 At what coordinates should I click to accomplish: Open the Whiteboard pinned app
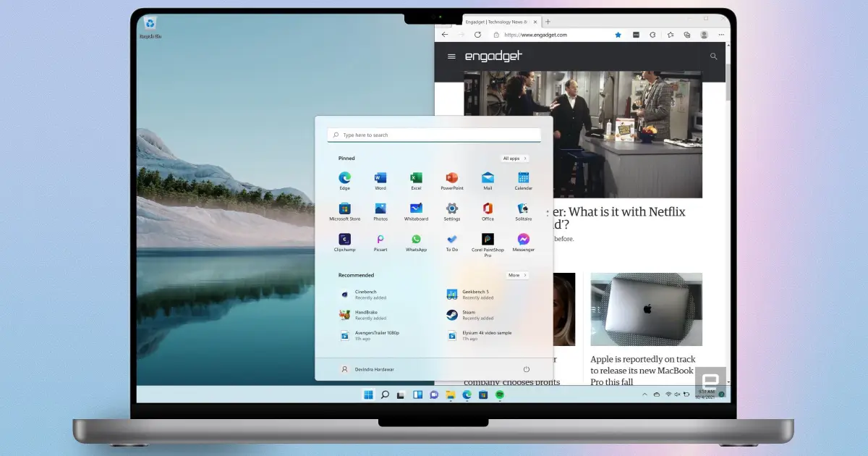coord(416,209)
